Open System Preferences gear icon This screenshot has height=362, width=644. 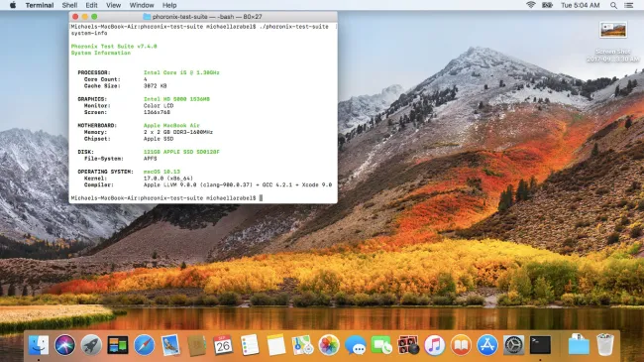[513, 345]
